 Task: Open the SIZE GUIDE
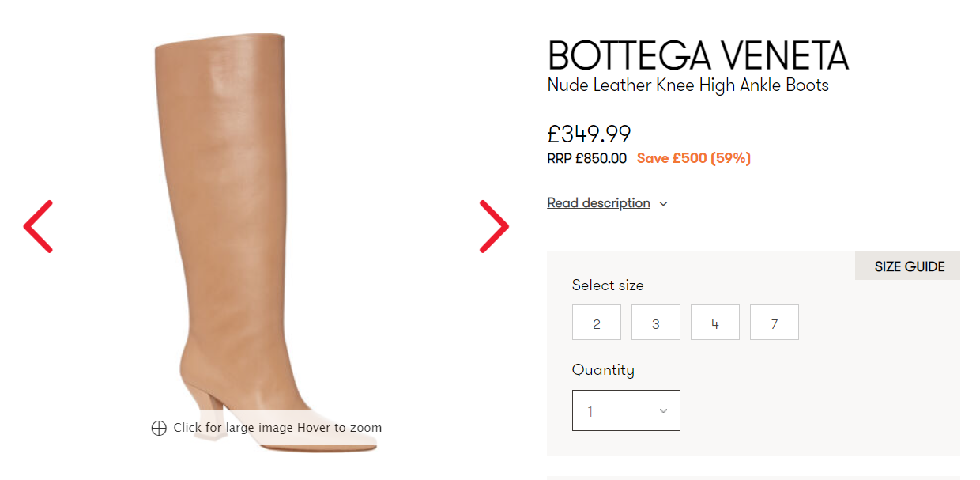coord(909,266)
